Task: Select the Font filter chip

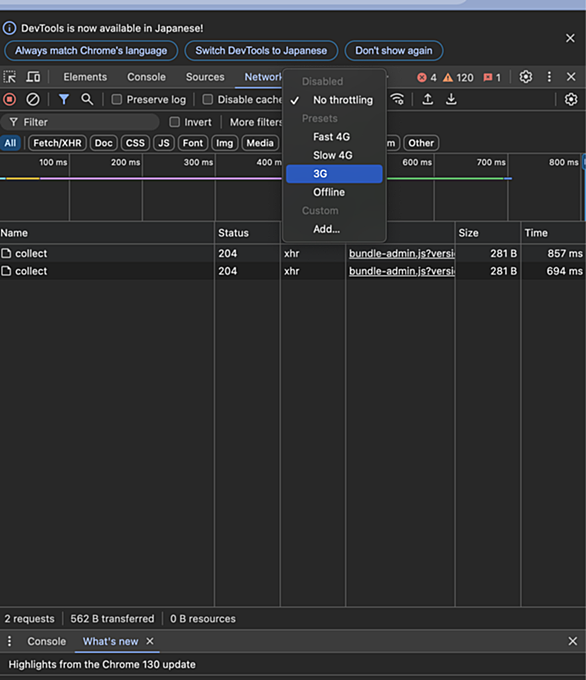Action: point(193,143)
